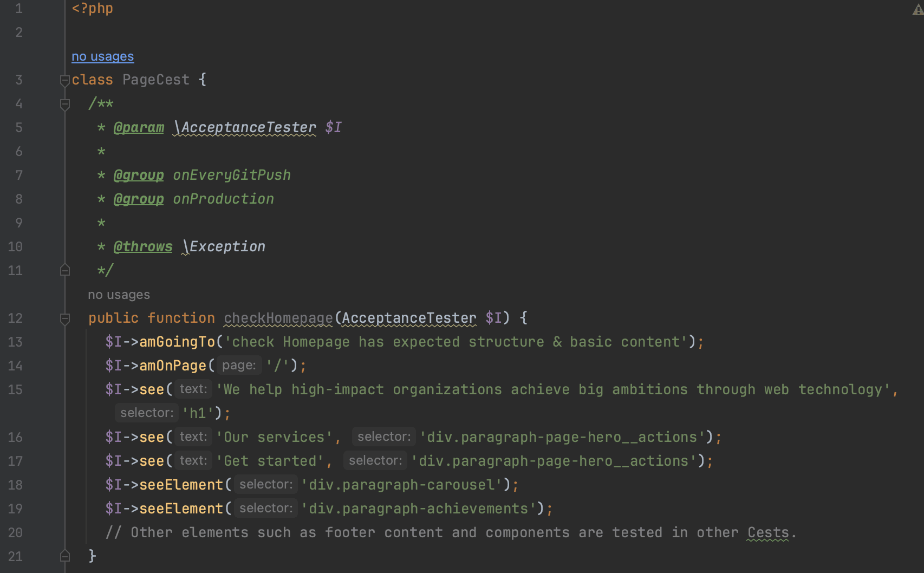The image size is (924, 573).
Task: Collapse the docblock comment starting at /**
Action: (65, 104)
